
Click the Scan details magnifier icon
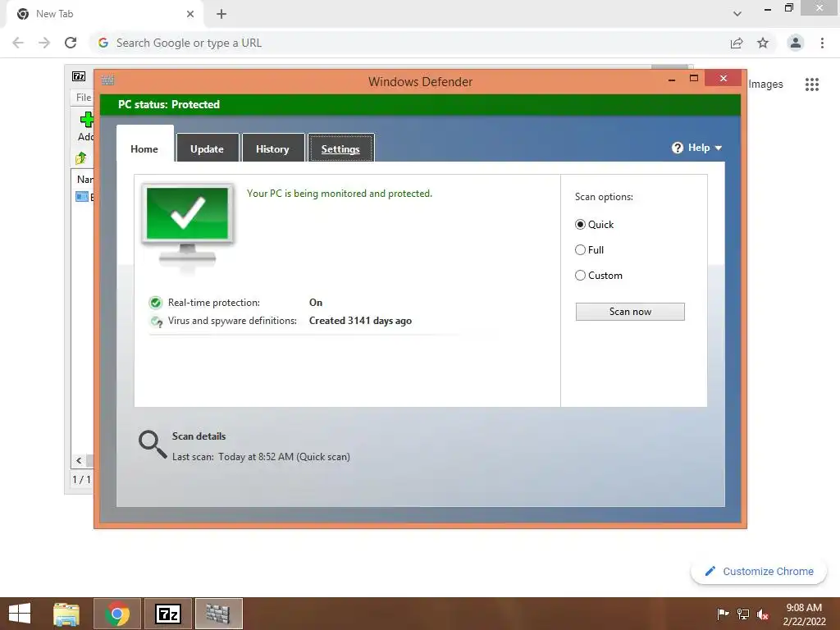[x=153, y=444]
